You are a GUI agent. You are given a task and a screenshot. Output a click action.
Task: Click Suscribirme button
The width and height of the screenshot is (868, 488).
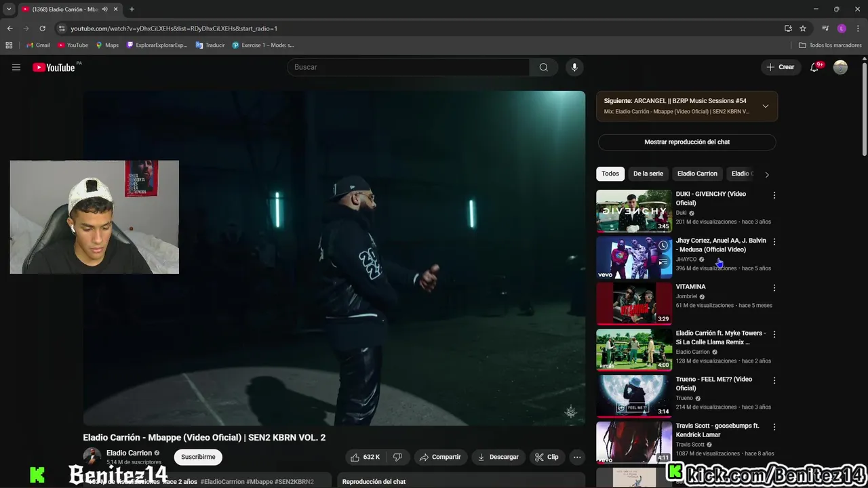point(198,457)
